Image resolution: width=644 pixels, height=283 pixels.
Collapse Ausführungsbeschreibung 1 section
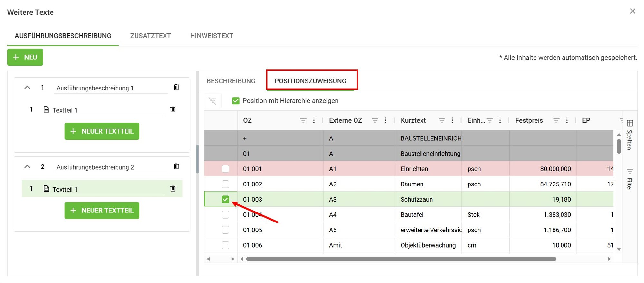point(27,87)
